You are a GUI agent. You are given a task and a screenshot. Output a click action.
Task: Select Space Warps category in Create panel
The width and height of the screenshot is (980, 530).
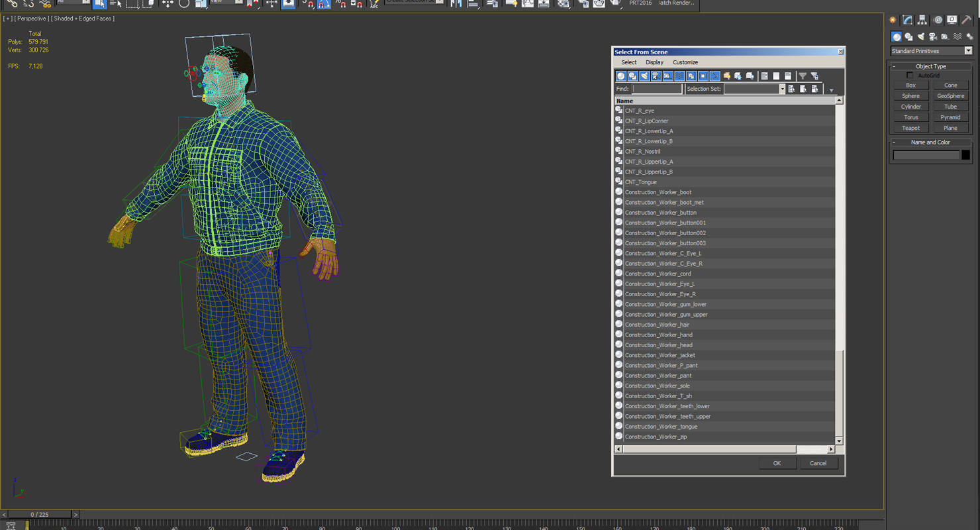point(957,37)
